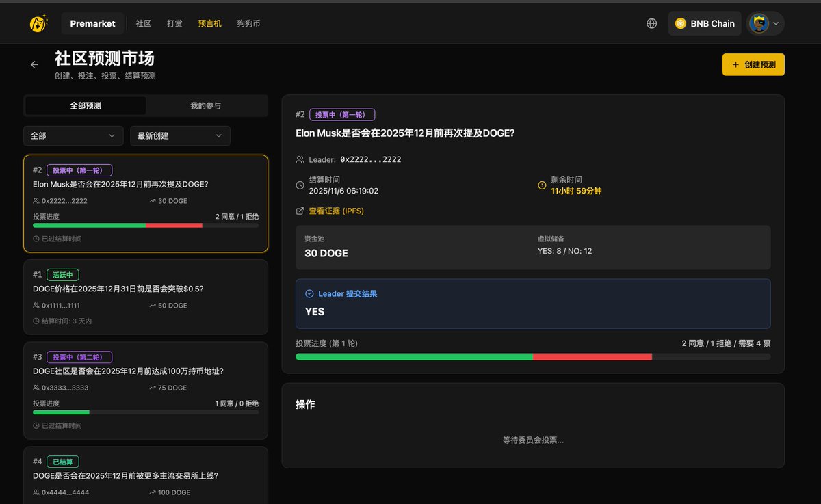Click the 社区预测市场 page title
Viewport: 821px width, 504px height.
105,58
